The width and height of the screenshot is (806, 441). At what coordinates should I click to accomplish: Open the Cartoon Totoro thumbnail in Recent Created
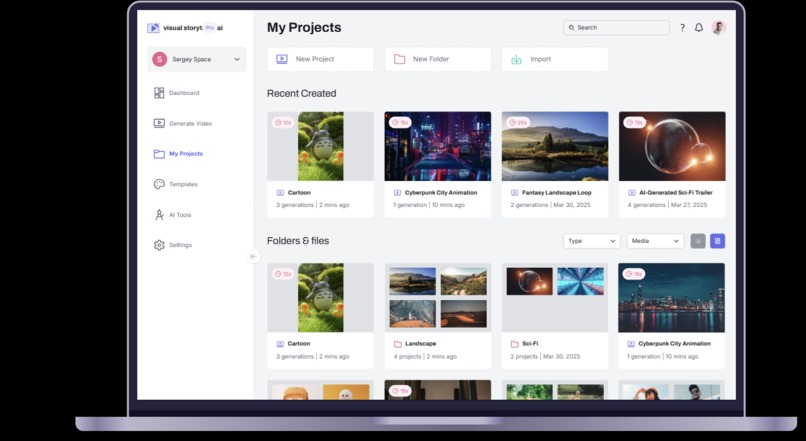pos(321,146)
